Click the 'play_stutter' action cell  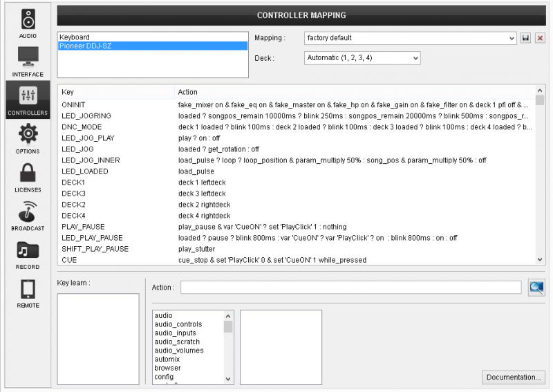point(196,249)
